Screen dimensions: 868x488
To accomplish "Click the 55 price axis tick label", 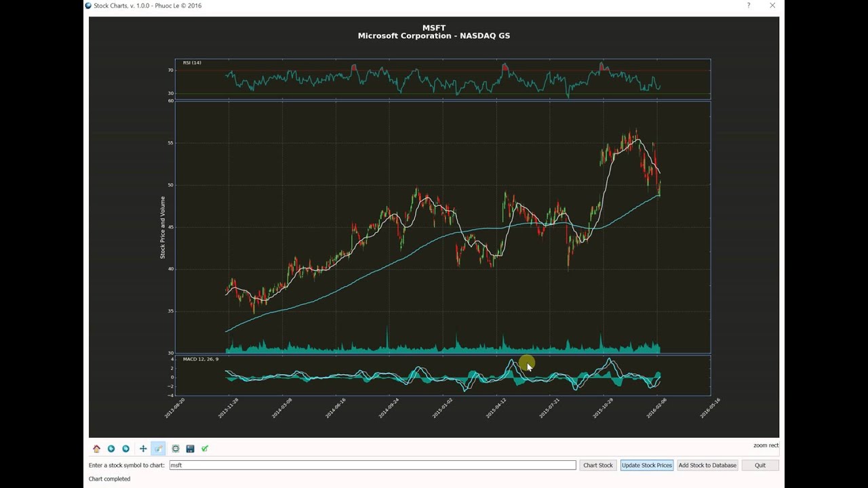I will click(171, 143).
